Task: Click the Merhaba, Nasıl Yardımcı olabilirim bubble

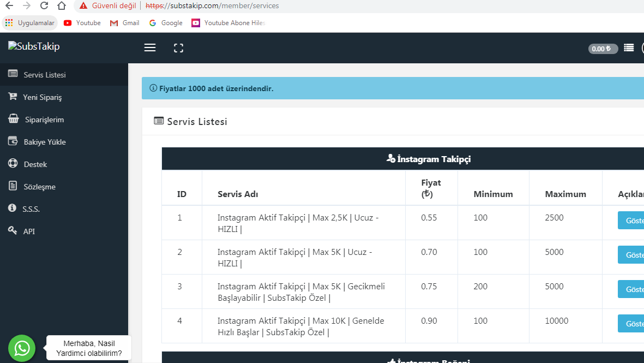Action: tap(89, 348)
